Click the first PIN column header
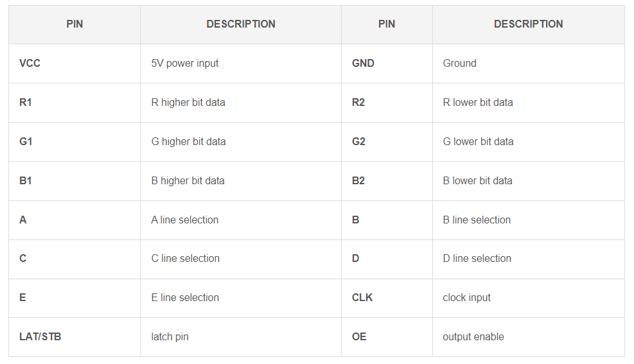Viewport: 634px width, 364px height. pos(75,24)
